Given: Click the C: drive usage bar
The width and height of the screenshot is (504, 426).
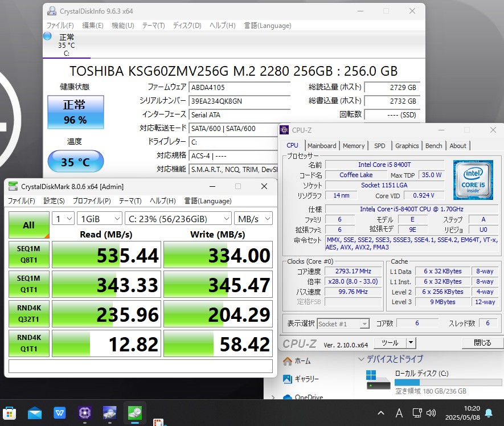Looking at the screenshot, I should coord(448,382).
